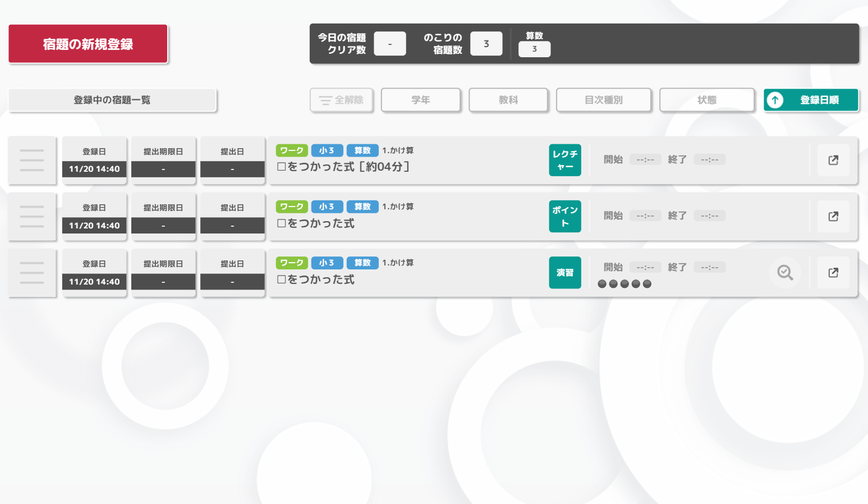Screen dimensions: 868x504
Task: Open the レクチャー homework in external link icon
Action: pos(833,161)
